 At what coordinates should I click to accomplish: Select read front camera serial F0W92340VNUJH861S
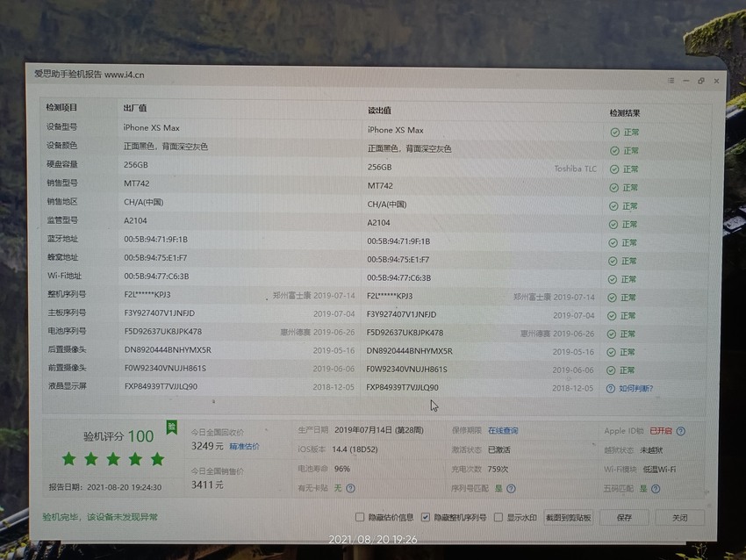click(x=406, y=370)
